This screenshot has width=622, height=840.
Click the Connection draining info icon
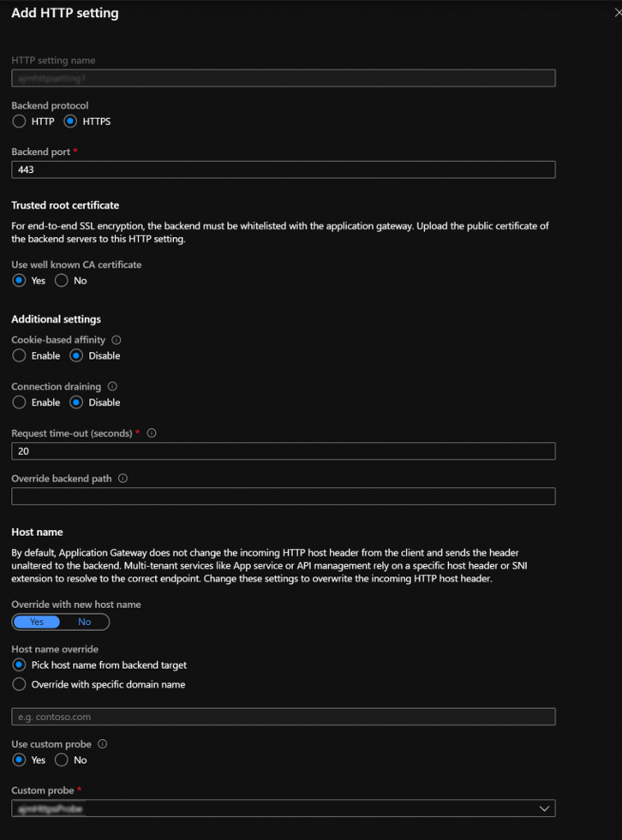(x=112, y=386)
